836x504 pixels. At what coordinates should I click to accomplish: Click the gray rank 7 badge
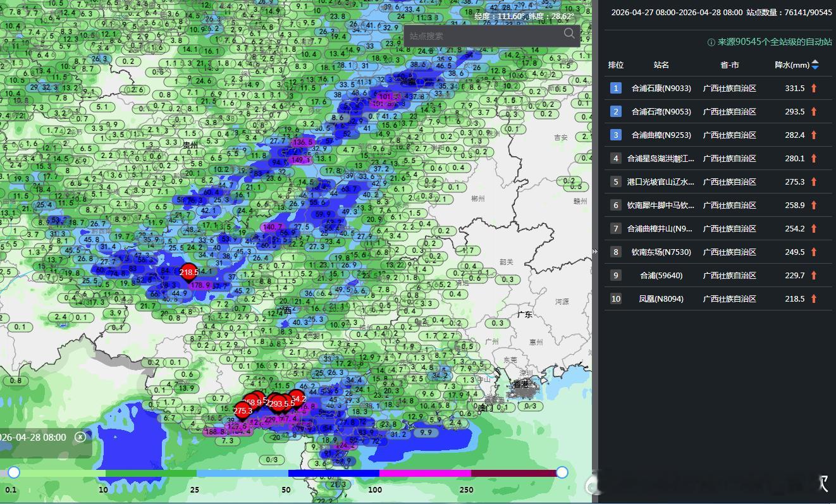pos(616,229)
